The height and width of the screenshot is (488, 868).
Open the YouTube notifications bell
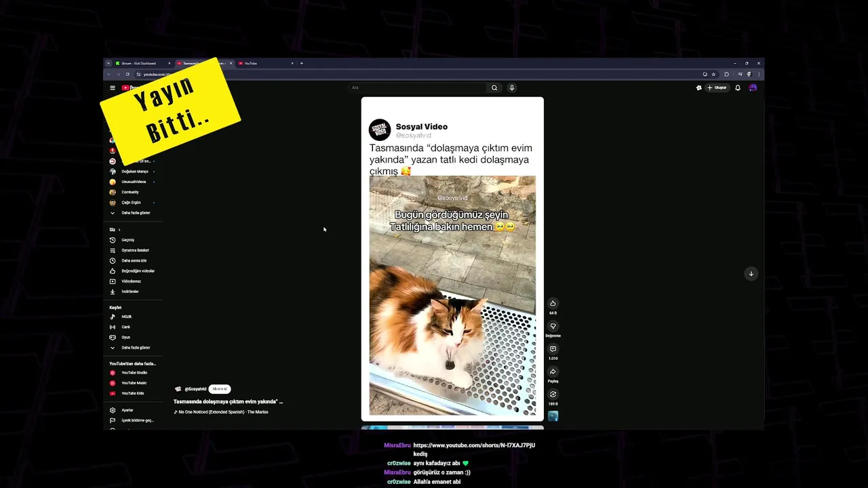pos(738,87)
